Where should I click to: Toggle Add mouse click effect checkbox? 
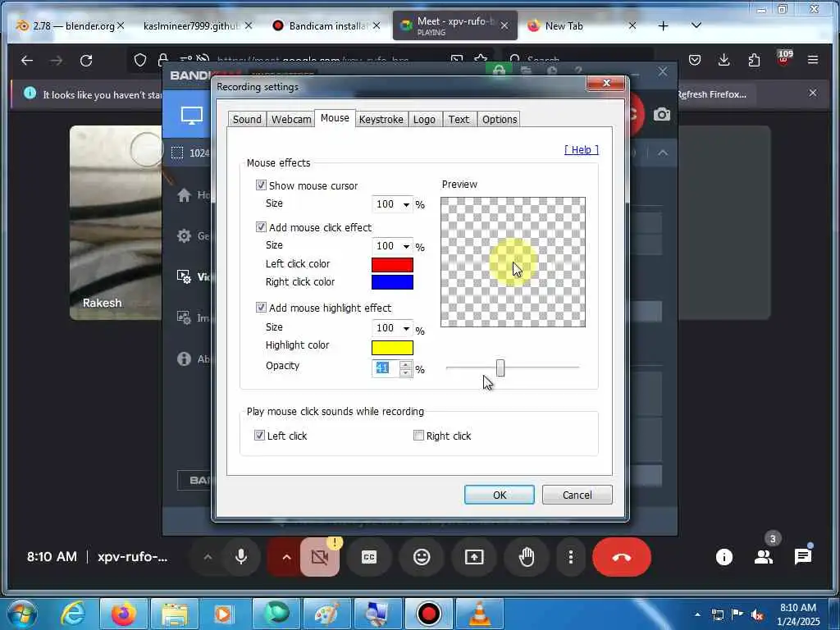point(261,227)
